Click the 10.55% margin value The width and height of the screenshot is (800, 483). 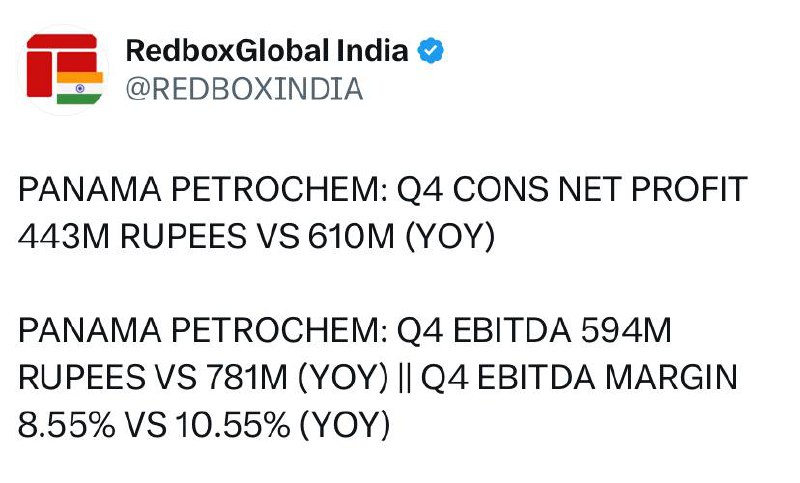click(233, 425)
